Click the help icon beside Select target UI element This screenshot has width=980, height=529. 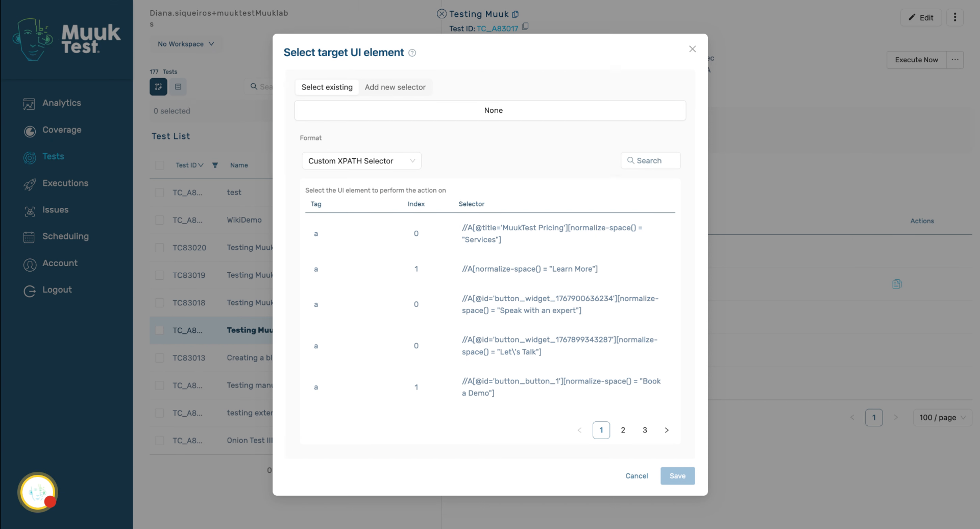click(x=412, y=53)
